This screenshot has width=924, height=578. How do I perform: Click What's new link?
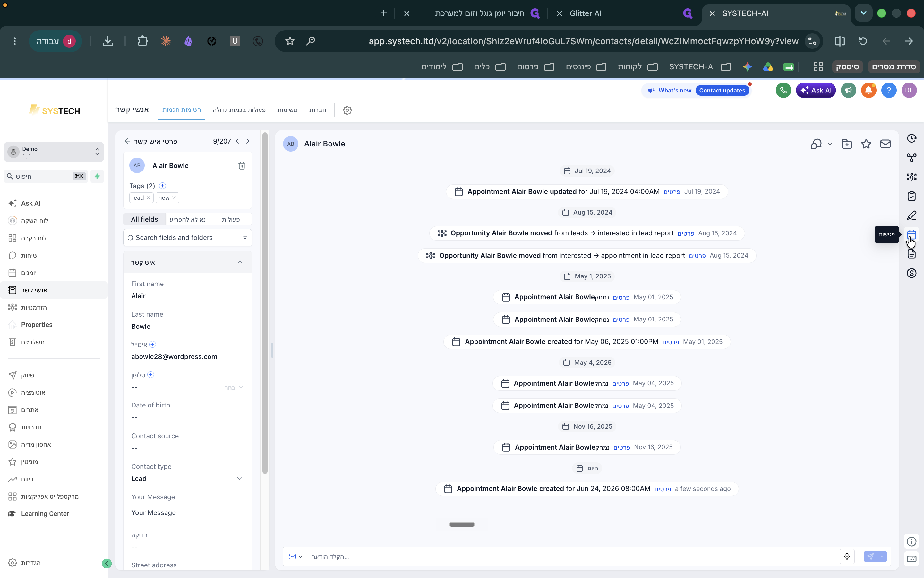click(674, 90)
